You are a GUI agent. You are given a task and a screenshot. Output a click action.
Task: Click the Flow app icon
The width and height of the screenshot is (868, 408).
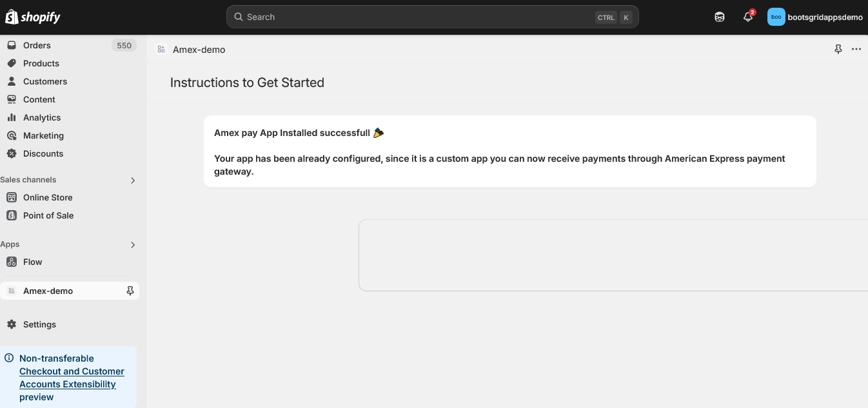pos(12,262)
